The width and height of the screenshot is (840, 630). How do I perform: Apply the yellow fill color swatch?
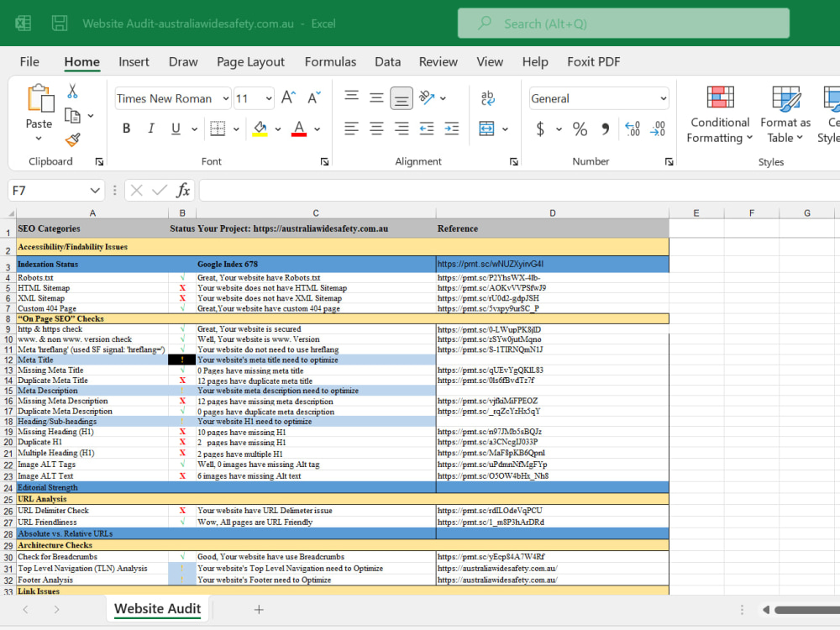click(260, 129)
